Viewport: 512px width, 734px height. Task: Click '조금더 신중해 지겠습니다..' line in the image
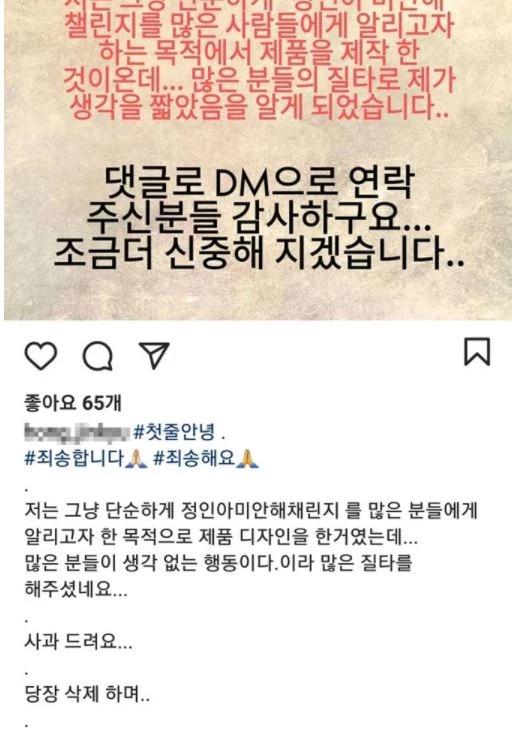(x=259, y=254)
